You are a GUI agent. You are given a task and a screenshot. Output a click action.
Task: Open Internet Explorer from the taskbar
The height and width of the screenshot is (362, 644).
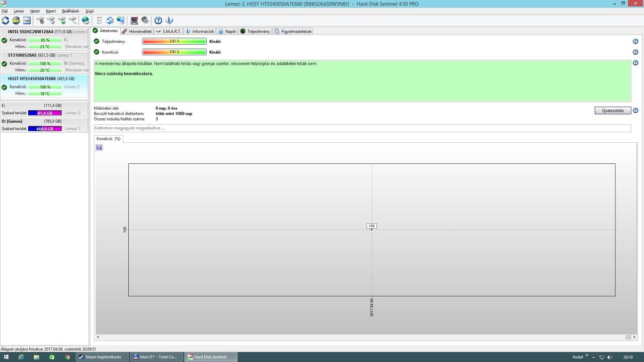tap(21, 357)
